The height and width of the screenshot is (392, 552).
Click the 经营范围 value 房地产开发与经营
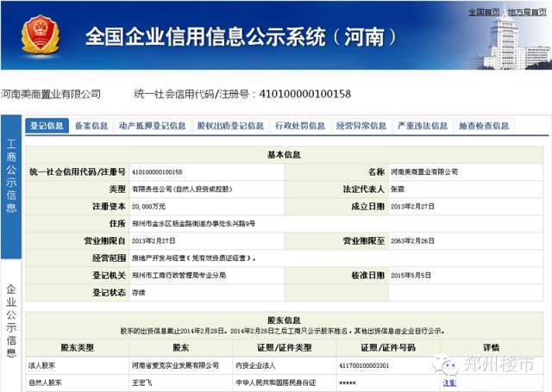point(193,258)
